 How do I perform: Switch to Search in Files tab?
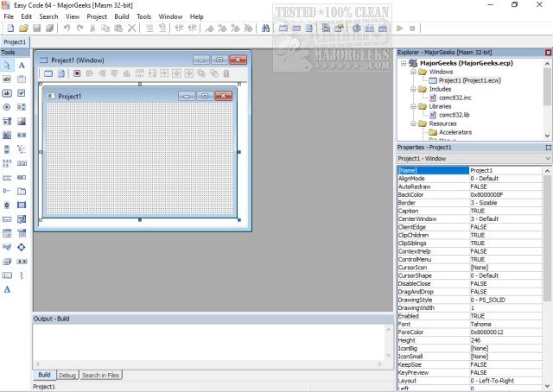102,375
